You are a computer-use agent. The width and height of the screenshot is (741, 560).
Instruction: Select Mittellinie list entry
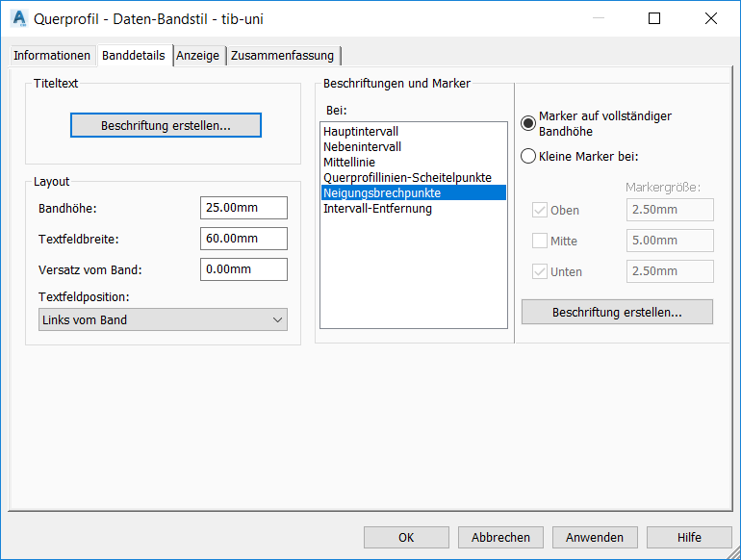click(349, 162)
